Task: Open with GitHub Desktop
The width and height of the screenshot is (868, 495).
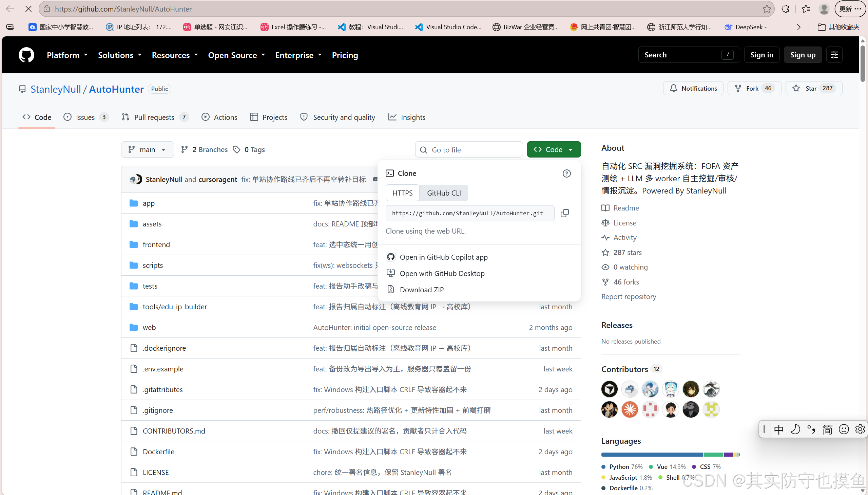Action: (x=442, y=273)
